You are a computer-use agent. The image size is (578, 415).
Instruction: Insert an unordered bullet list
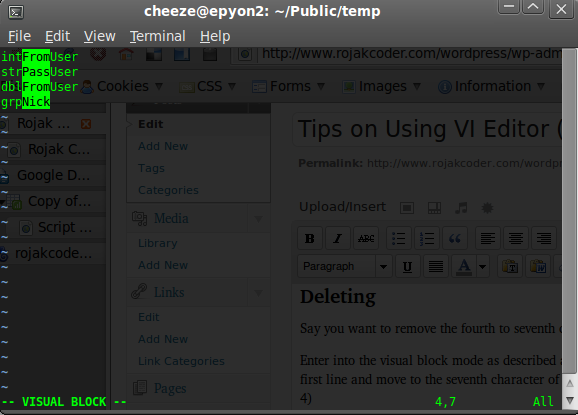point(398,238)
